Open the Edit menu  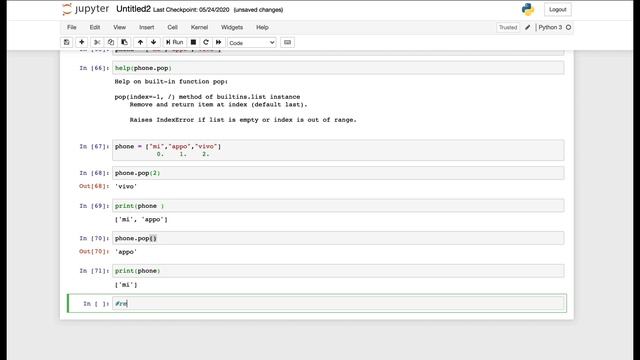(x=95, y=27)
